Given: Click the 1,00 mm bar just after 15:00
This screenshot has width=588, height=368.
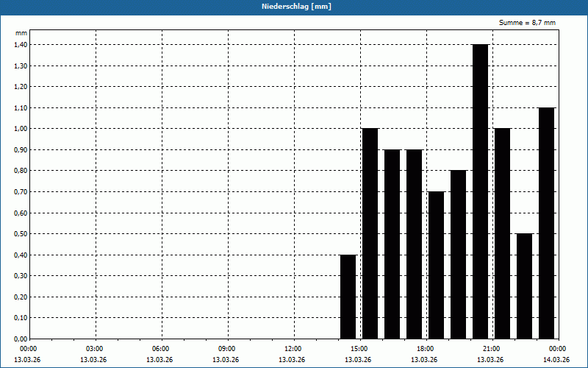Looking at the screenshot, I should point(370,233).
